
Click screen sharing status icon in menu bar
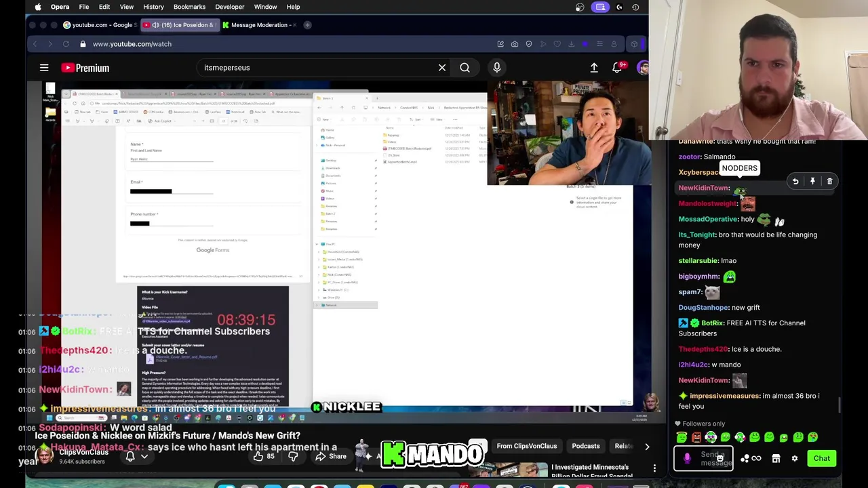[x=601, y=7]
